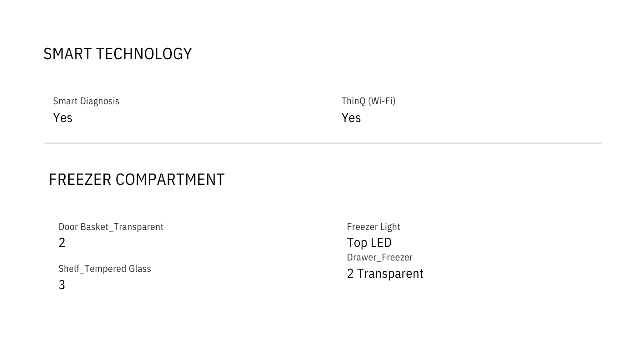This screenshot has height=342, width=644.
Task: Click the word TECHNOLOGY in the first heading
Action: coord(144,54)
